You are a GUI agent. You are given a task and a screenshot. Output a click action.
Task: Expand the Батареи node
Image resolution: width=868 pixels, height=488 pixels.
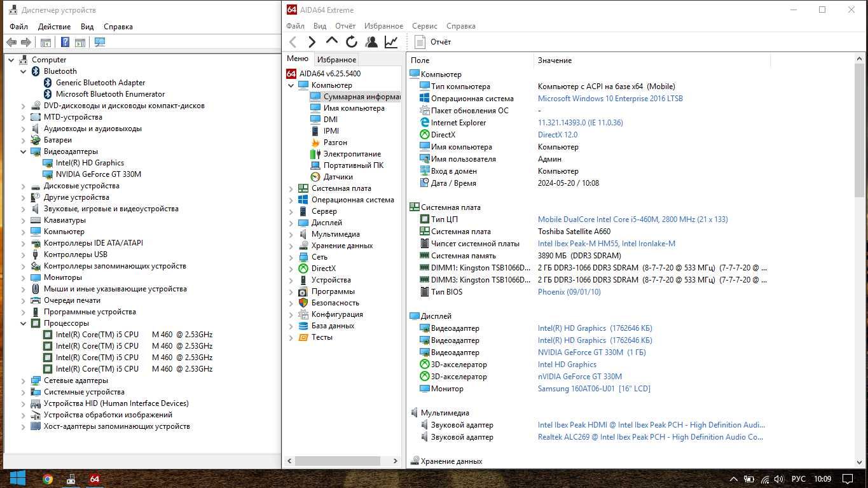click(24, 140)
